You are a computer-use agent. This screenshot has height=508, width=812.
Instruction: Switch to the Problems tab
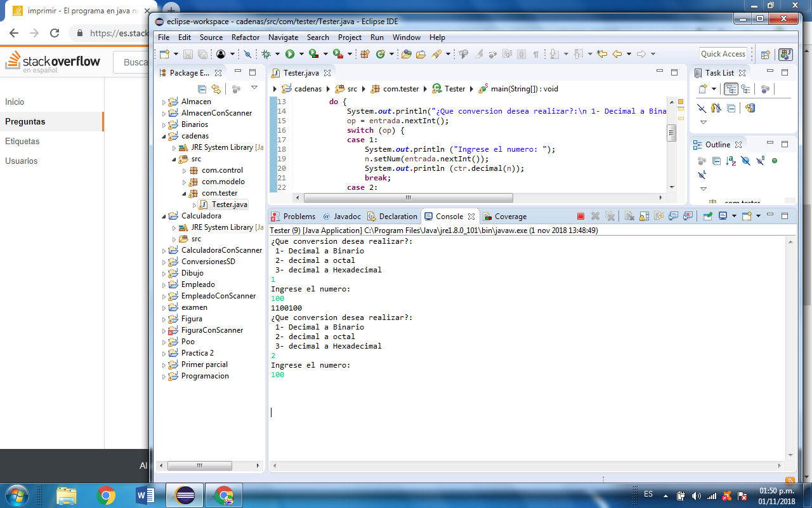click(292, 217)
